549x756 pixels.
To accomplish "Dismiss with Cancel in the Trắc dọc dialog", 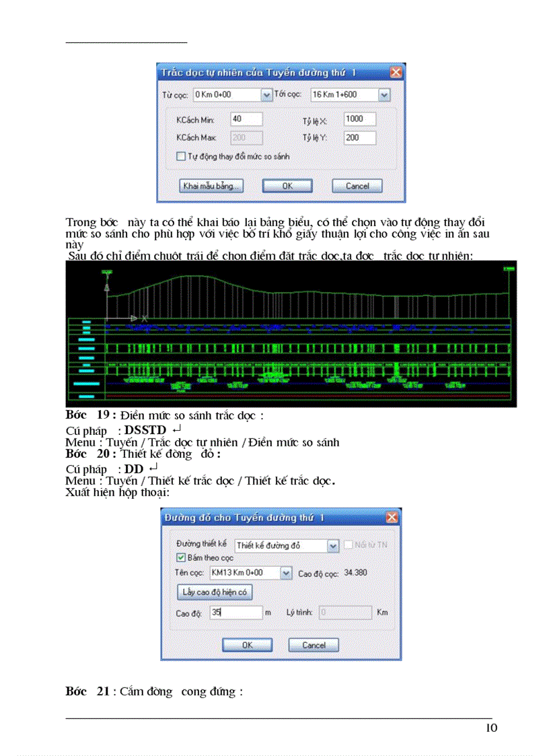I will tap(357, 186).
